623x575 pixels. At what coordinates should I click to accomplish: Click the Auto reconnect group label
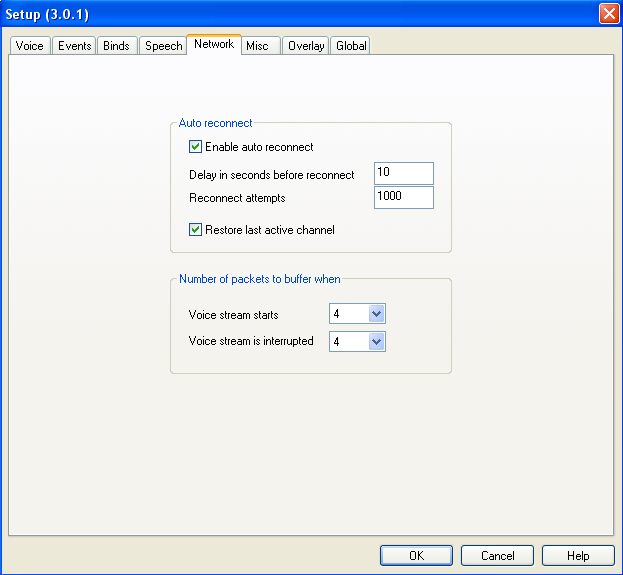point(215,123)
